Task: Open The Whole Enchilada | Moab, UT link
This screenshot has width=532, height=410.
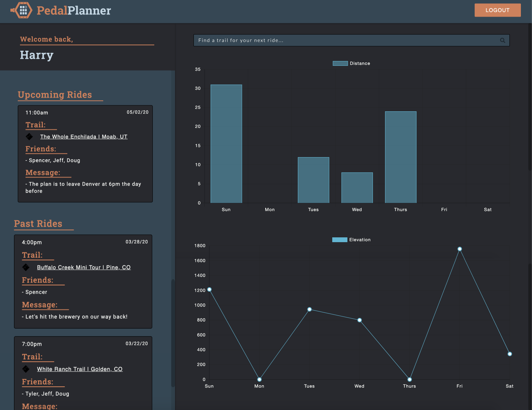Action: click(x=84, y=137)
